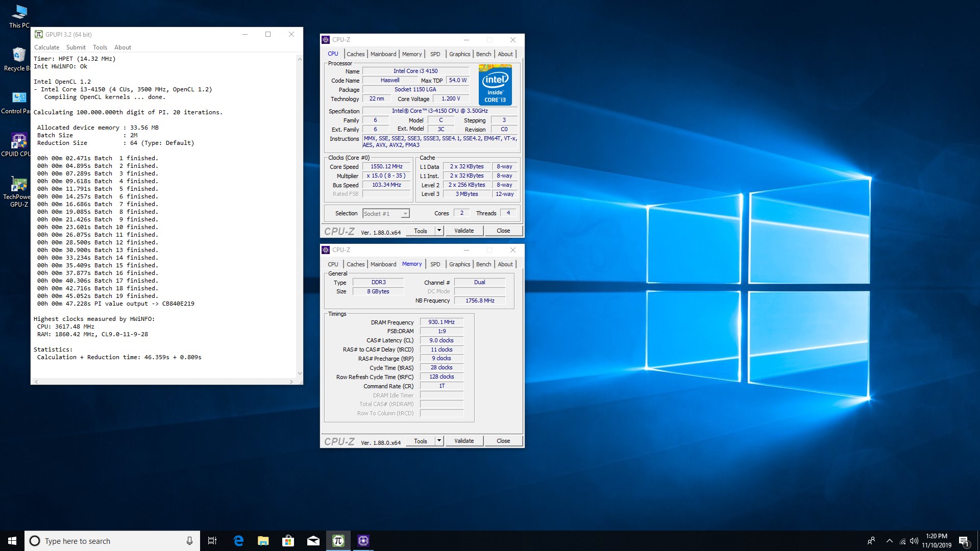Open File Explorer from the taskbar
Image resolution: width=980 pixels, height=551 pixels.
click(x=263, y=541)
